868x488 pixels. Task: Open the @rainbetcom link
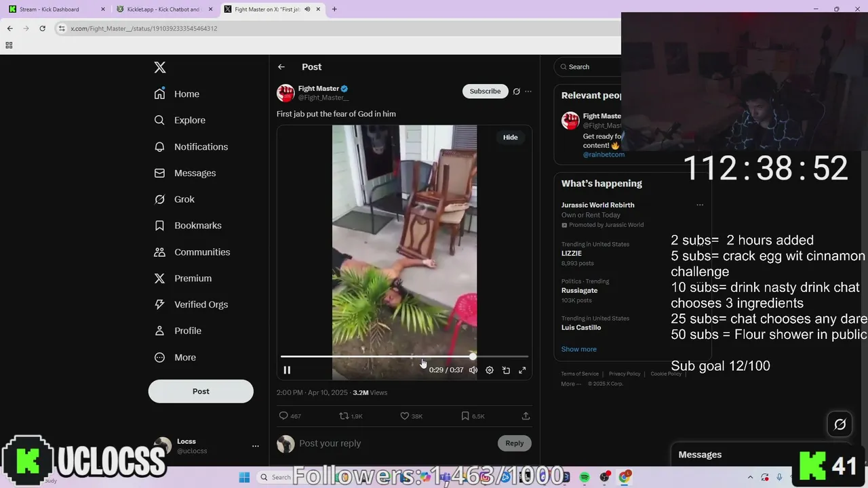coord(604,155)
